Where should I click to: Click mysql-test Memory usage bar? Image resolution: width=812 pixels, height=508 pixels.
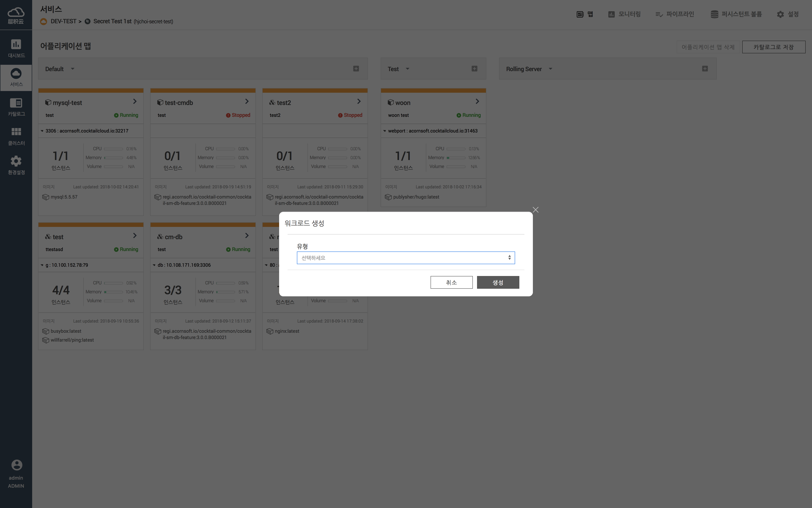click(x=113, y=157)
